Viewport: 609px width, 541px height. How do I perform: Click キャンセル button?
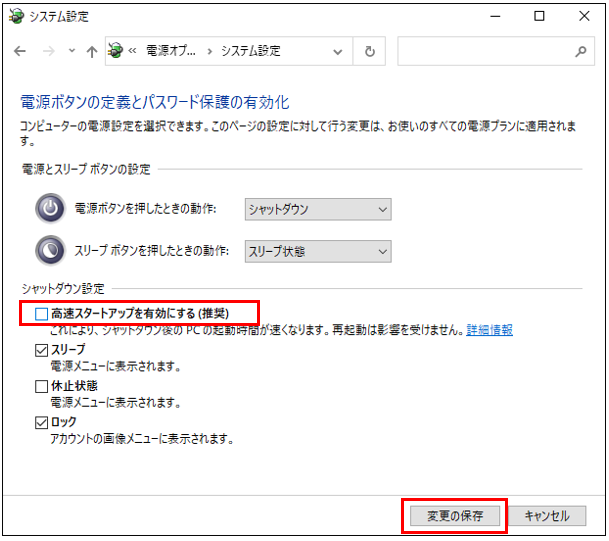tap(546, 516)
